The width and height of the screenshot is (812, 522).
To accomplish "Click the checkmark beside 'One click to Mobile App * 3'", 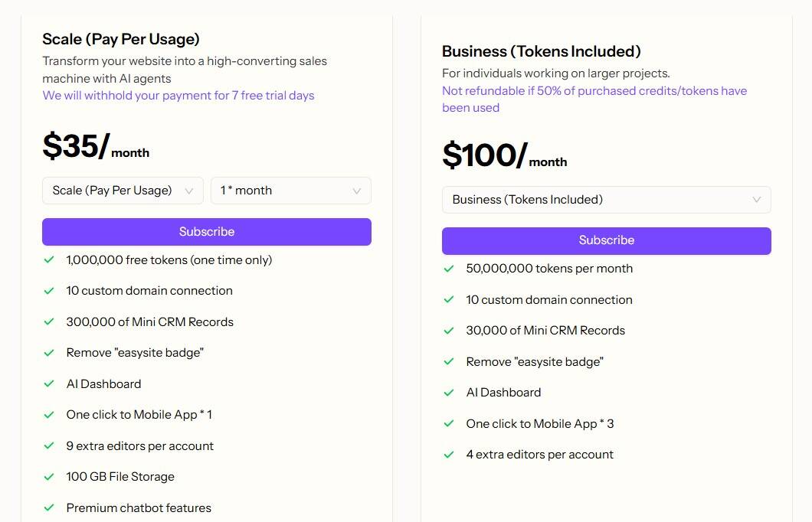I will pyautogui.click(x=449, y=423).
